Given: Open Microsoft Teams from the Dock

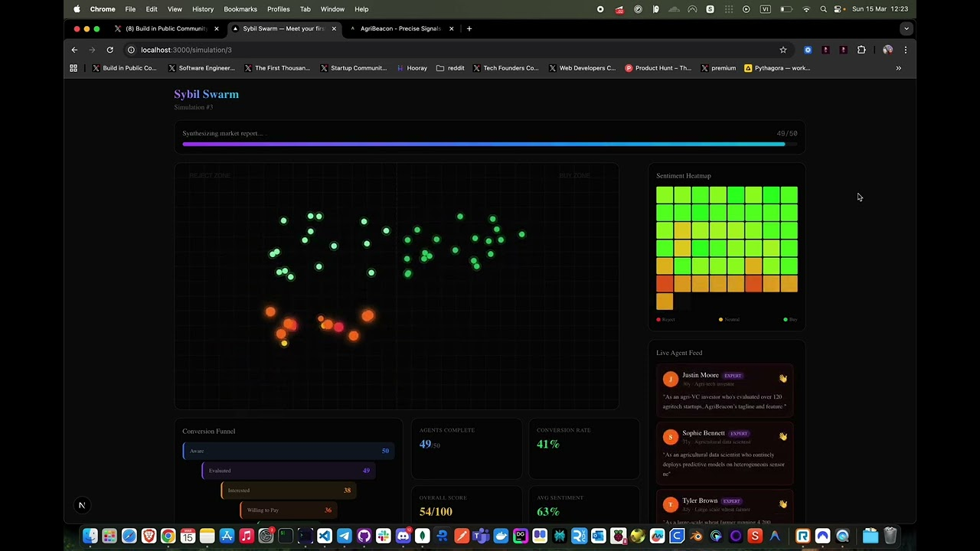Looking at the screenshot, I should pyautogui.click(x=482, y=536).
